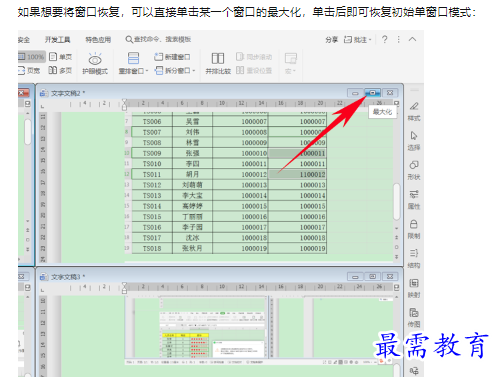Click cell TS009 in the table
This screenshot has width=497, height=377.
(x=152, y=153)
